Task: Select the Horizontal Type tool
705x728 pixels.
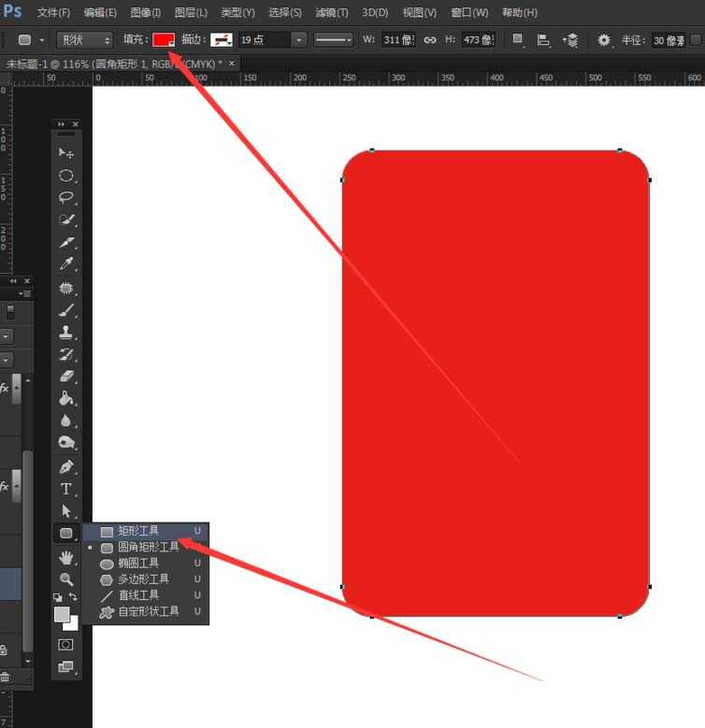Action: click(65, 489)
